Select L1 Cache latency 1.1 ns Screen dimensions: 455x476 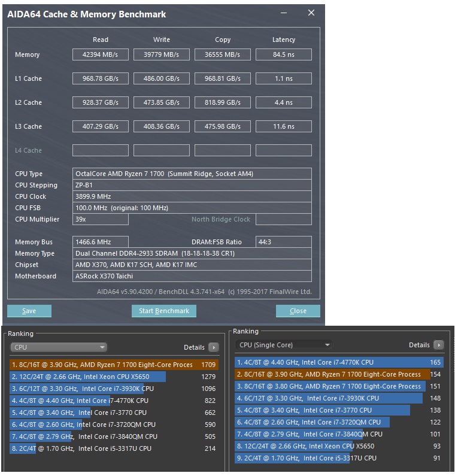[x=284, y=78]
